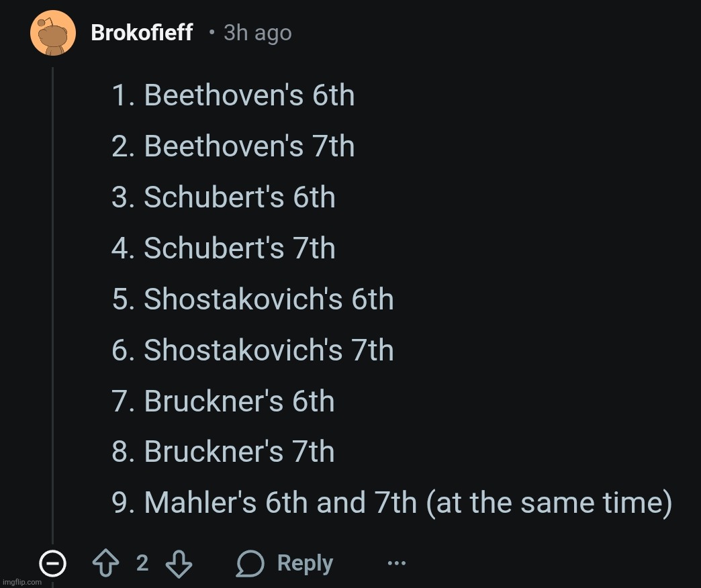Open Brokofieff's avatar profile picture
Image resolution: width=701 pixels, height=588 pixels.
click(x=52, y=34)
